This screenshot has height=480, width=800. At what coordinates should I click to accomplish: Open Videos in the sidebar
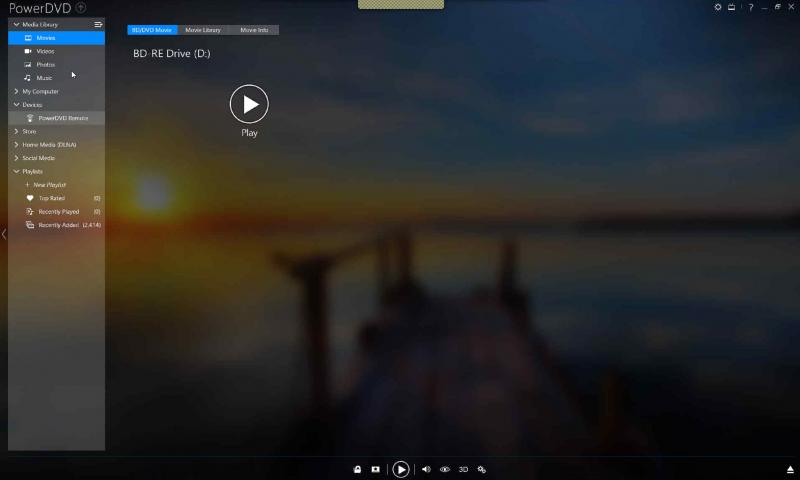point(56,51)
